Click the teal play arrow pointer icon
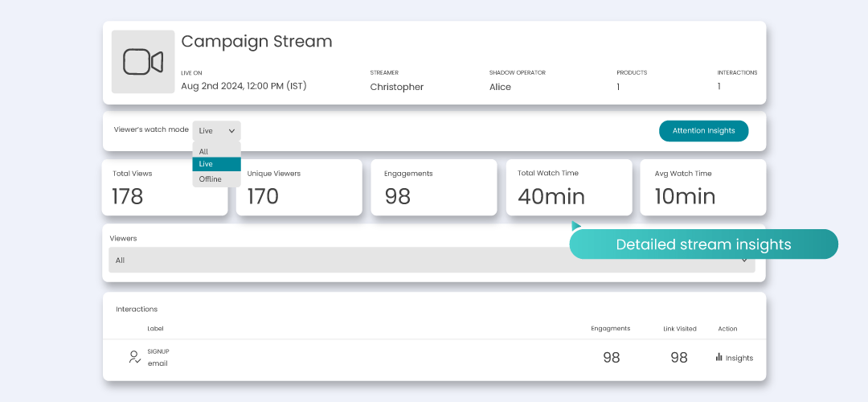The height and width of the screenshot is (402, 868). point(575,226)
